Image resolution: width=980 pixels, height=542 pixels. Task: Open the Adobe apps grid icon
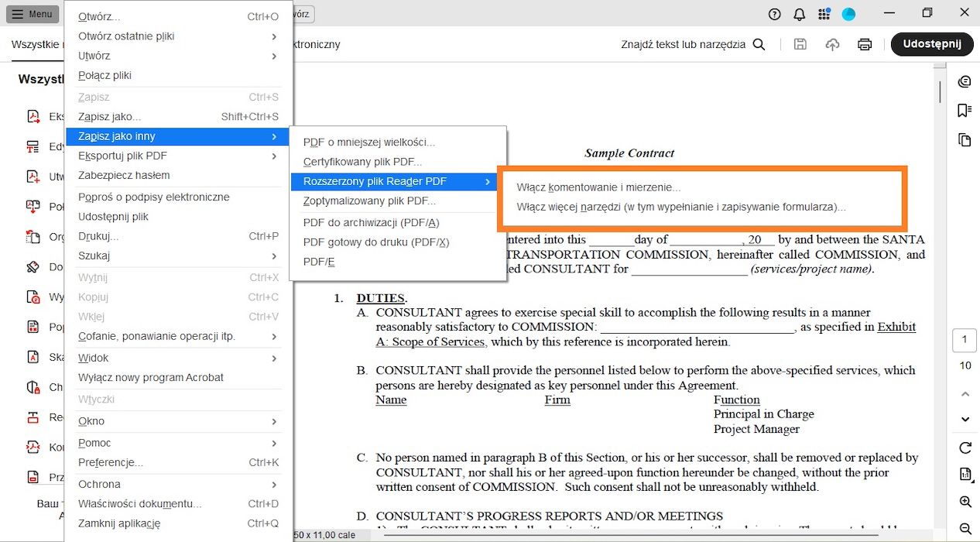pos(824,13)
